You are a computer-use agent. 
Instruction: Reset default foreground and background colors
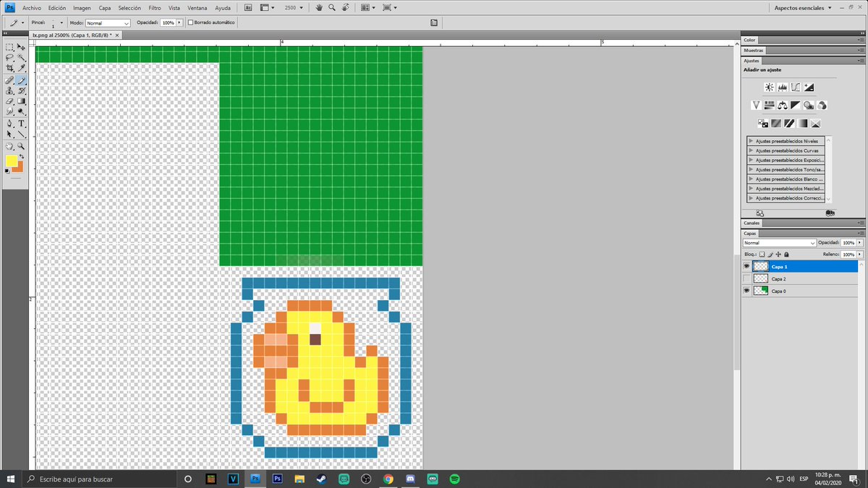(7, 171)
